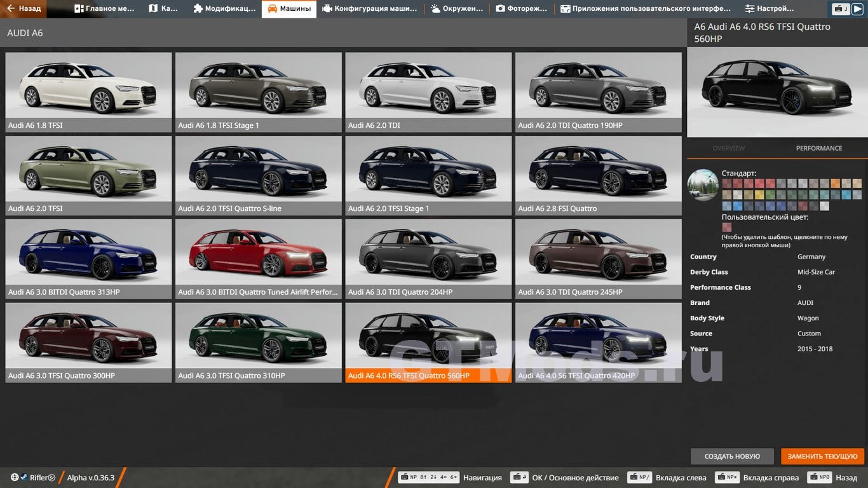This screenshot has width=868, height=488.
Task: Switch to the Модификации puzzle-piece tab
Action: [224, 9]
